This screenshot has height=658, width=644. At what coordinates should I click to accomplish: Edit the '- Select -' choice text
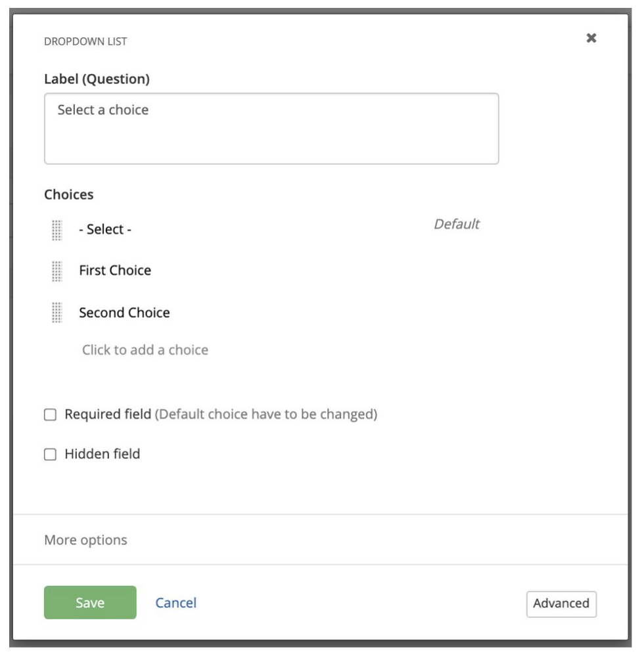point(105,230)
